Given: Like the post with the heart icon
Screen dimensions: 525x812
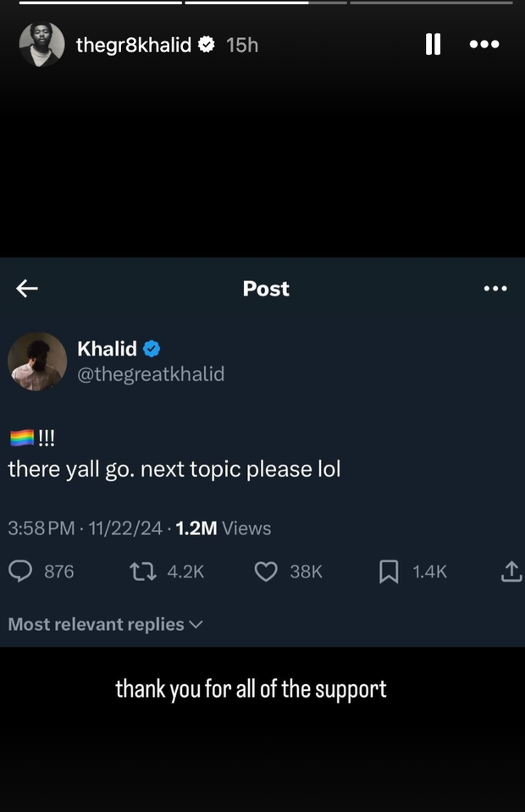Looking at the screenshot, I should point(266,572).
